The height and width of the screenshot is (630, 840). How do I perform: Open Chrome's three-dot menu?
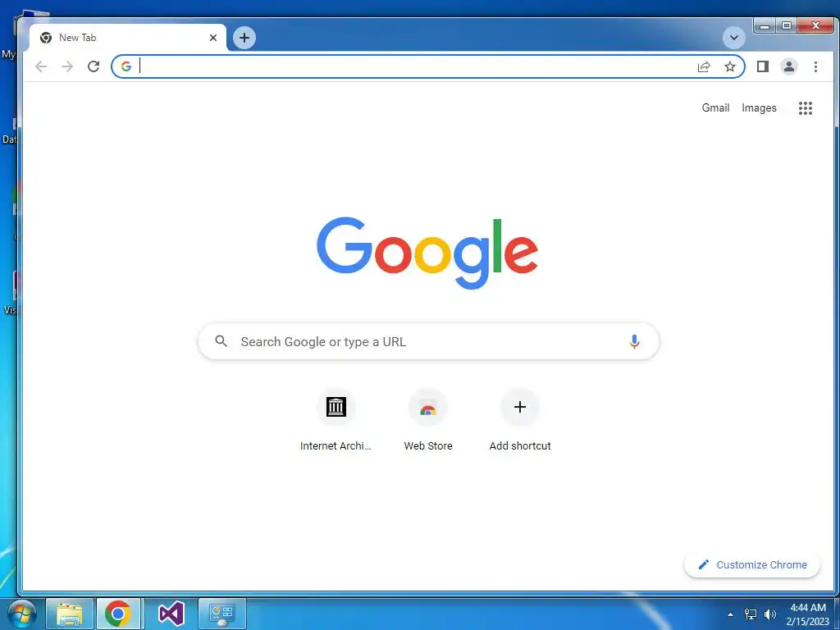click(x=815, y=66)
